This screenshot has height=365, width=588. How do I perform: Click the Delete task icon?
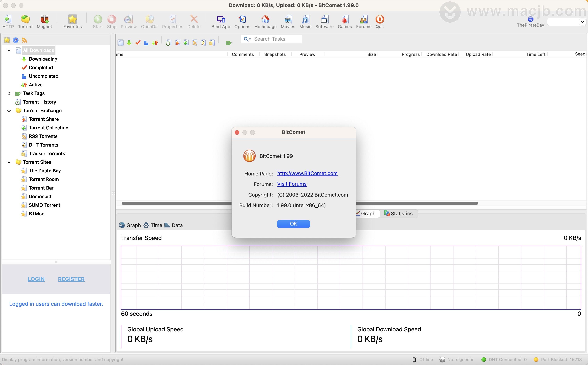coord(194,21)
